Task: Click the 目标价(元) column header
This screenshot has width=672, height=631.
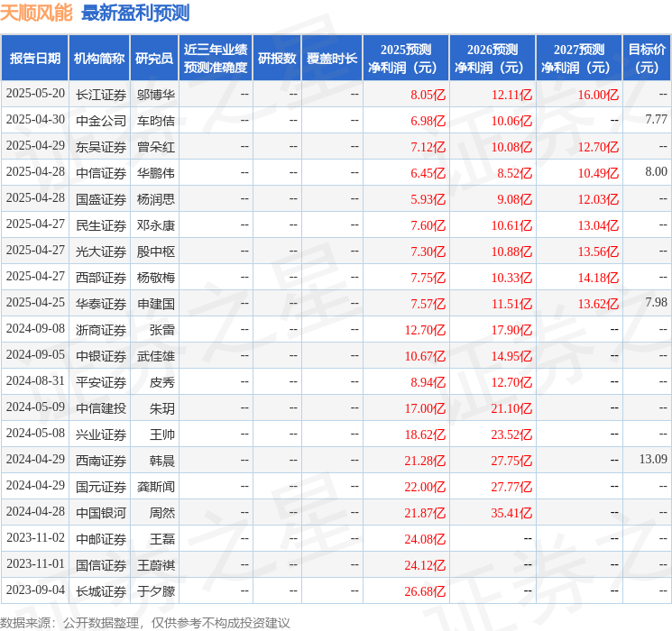Action: (647, 59)
